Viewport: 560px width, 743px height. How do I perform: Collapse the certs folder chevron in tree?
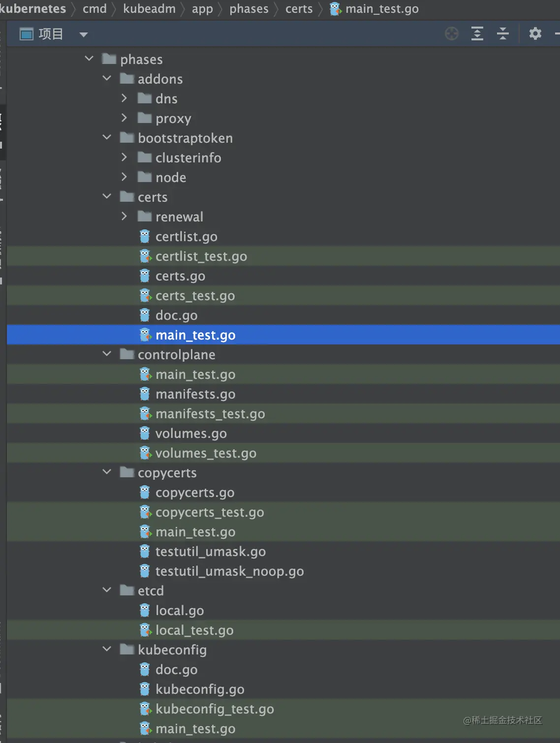tap(107, 196)
